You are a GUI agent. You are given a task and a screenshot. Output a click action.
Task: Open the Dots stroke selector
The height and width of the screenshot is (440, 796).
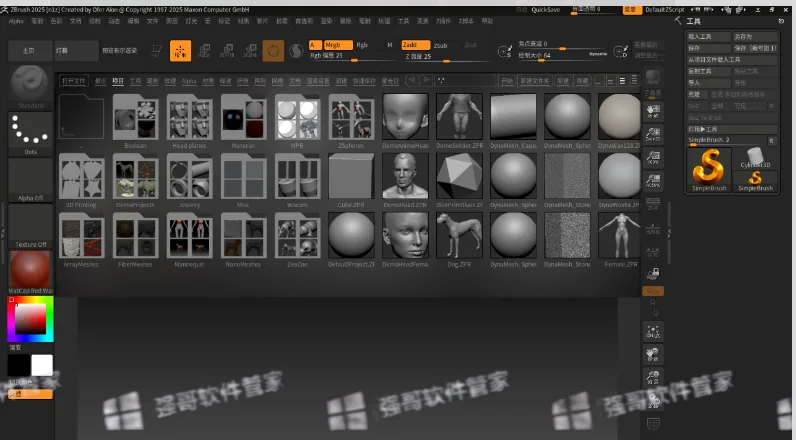tap(30, 133)
